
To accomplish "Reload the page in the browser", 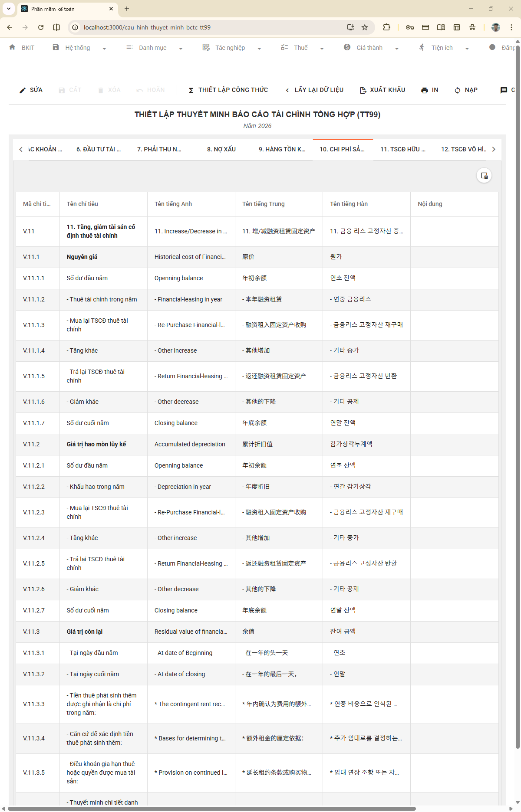I will [41, 27].
